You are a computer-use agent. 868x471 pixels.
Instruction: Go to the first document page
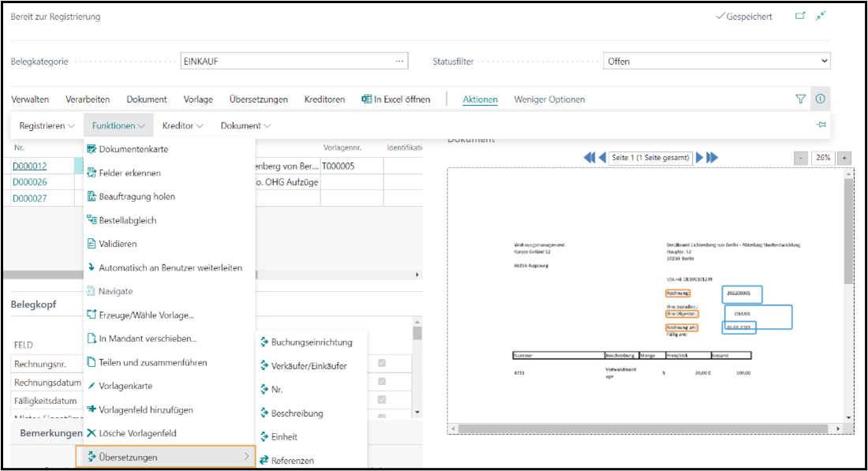point(589,158)
